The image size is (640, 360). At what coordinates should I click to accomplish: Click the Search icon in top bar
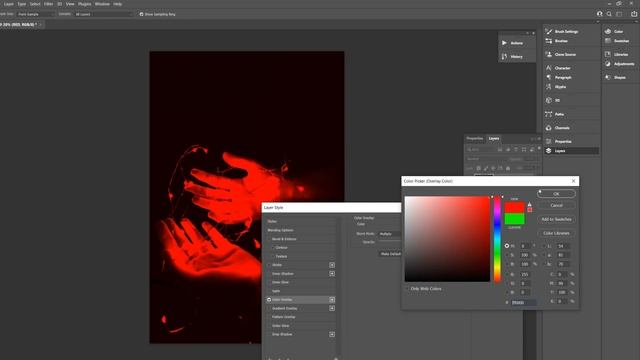(x=609, y=14)
